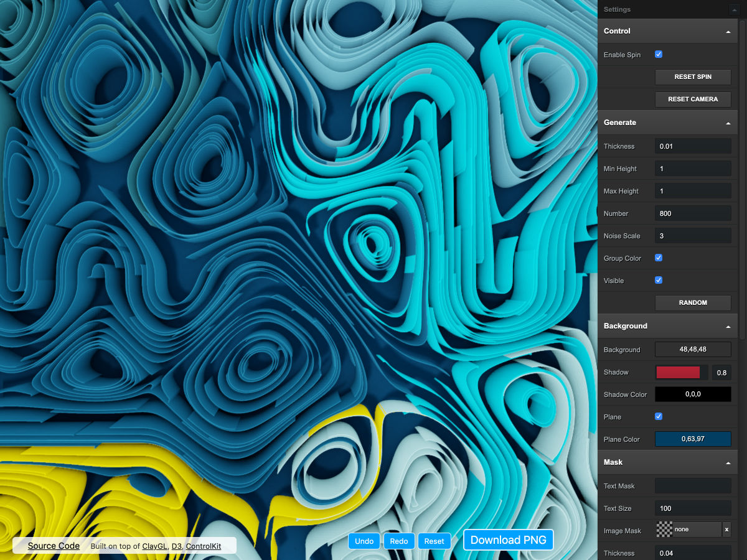Click the Download PNG button

tap(508, 540)
